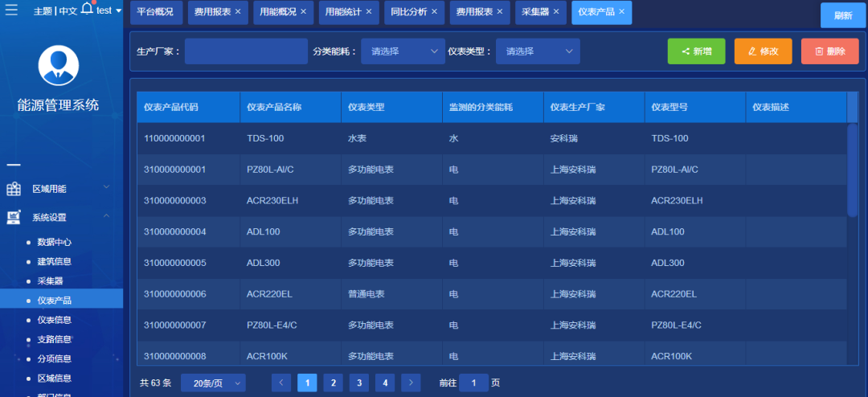Close the 采集器 tab
The height and width of the screenshot is (397, 868).
tap(556, 11)
